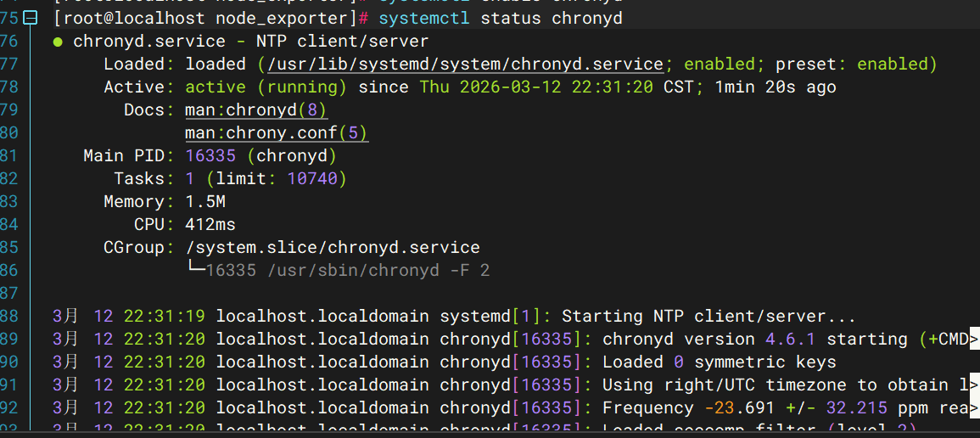Screen dimensions: 980x438
Task: Click line number 81 in the gutter
Action: (x=8, y=155)
